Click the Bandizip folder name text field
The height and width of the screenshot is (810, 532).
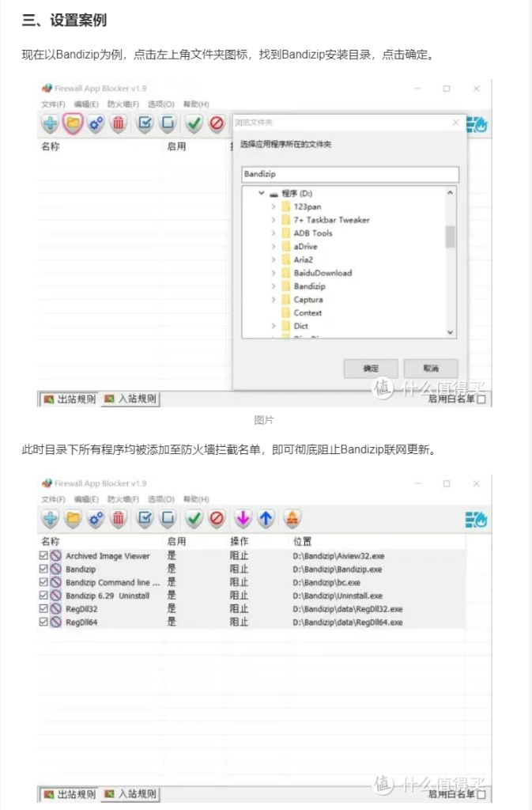click(349, 173)
